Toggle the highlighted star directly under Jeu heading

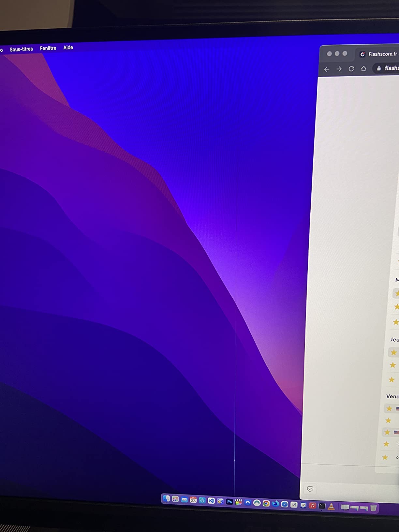pyautogui.click(x=393, y=352)
